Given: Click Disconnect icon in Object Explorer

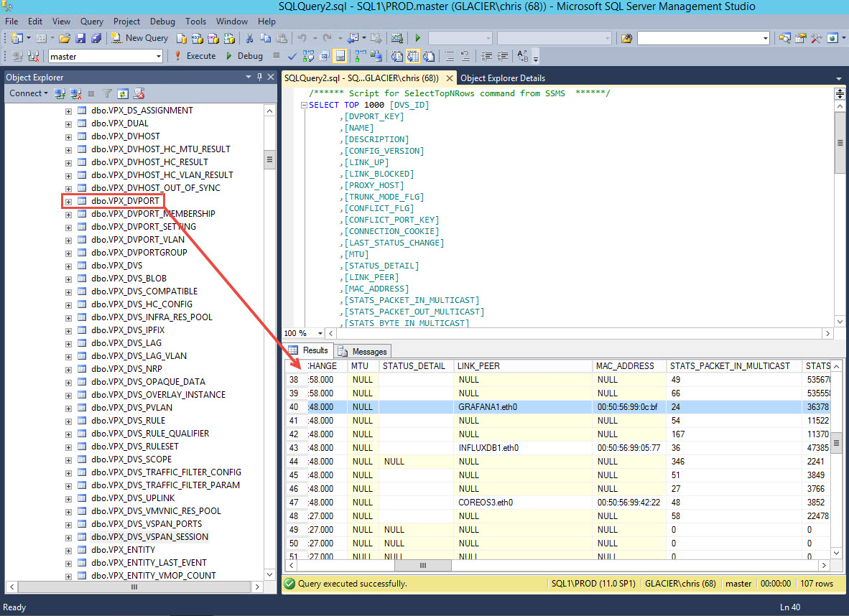Looking at the screenshot, I should click(x=75, y=93).
